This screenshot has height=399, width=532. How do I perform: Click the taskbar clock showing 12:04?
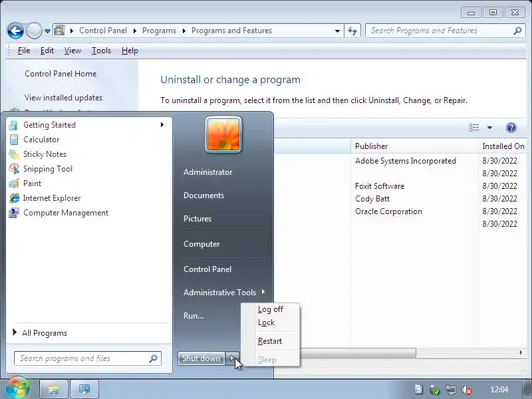click(499, 390)
